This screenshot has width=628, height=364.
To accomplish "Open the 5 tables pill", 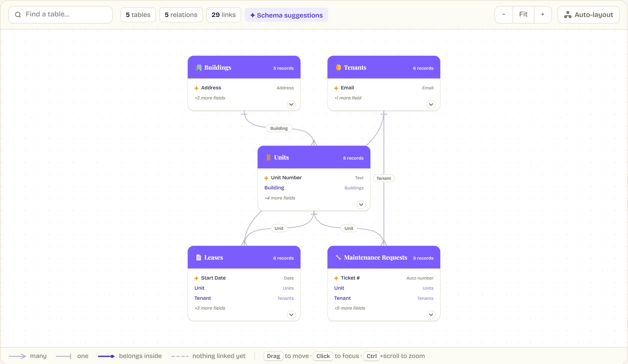I will point(138,15).
